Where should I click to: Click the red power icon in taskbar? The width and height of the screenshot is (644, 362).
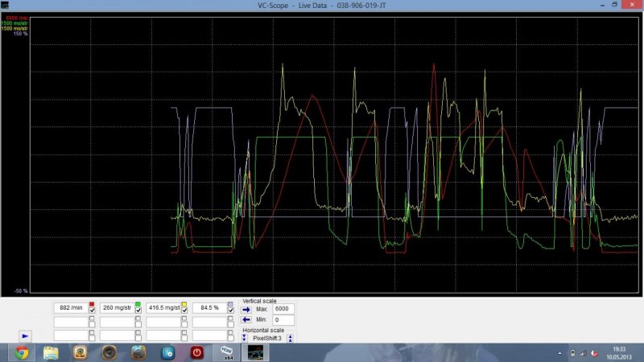pos(197,352)
